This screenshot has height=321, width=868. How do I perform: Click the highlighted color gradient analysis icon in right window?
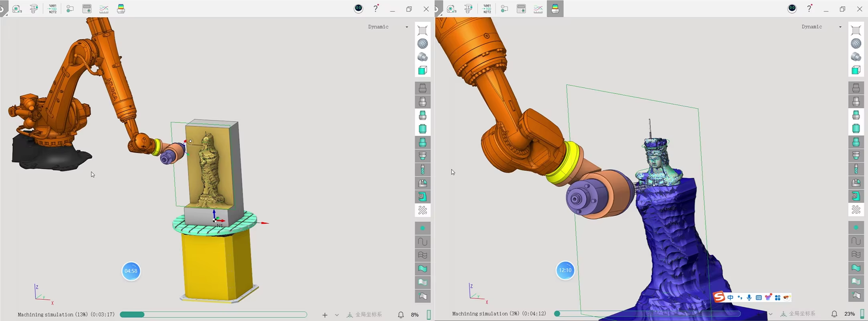point(555,9)
